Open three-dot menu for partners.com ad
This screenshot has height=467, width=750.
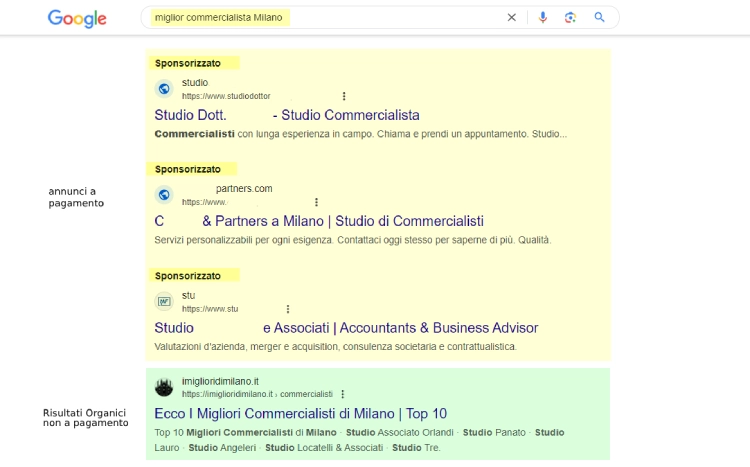click(x=317, y=202)
